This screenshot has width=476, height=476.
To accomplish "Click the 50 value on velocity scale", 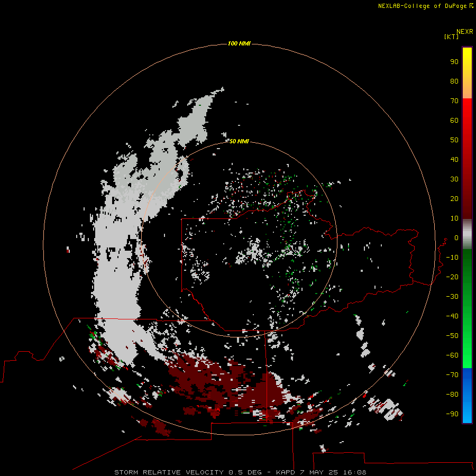I will point(454,140).
